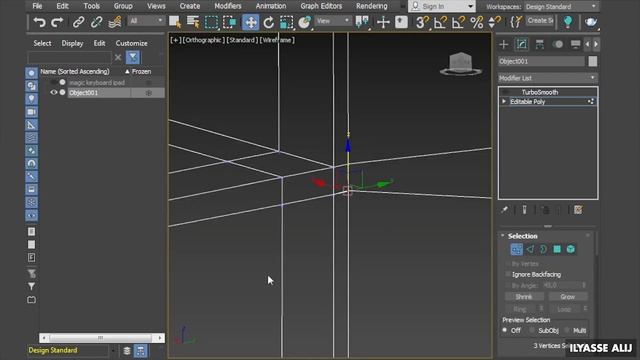Open the Modifier List dropdown
640x360 pixels.
point(548,78)
